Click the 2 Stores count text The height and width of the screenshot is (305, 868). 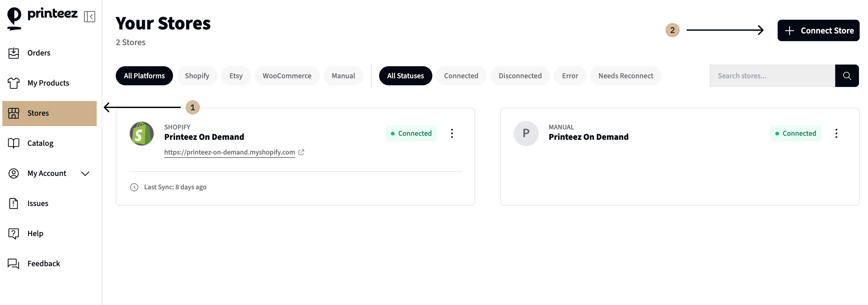pyautogui.click(x=131, y=42)
